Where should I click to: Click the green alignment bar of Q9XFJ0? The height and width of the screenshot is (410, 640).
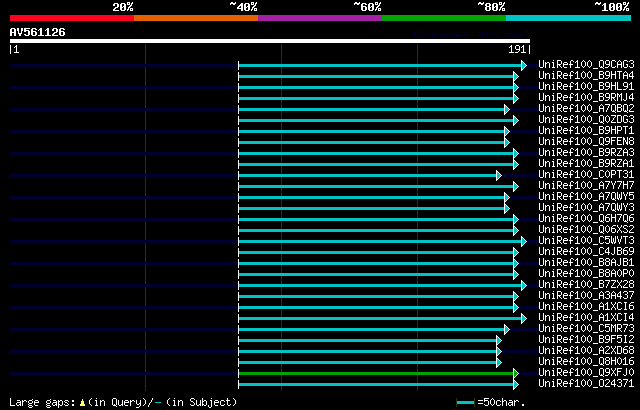point(376,373)
